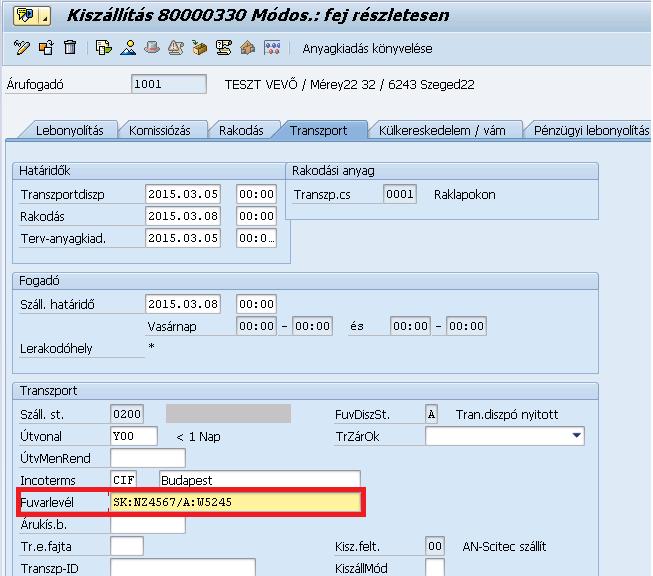Click the empty KiszállMód field
This screenshot has width=653, height=576.
coord(435,568)
